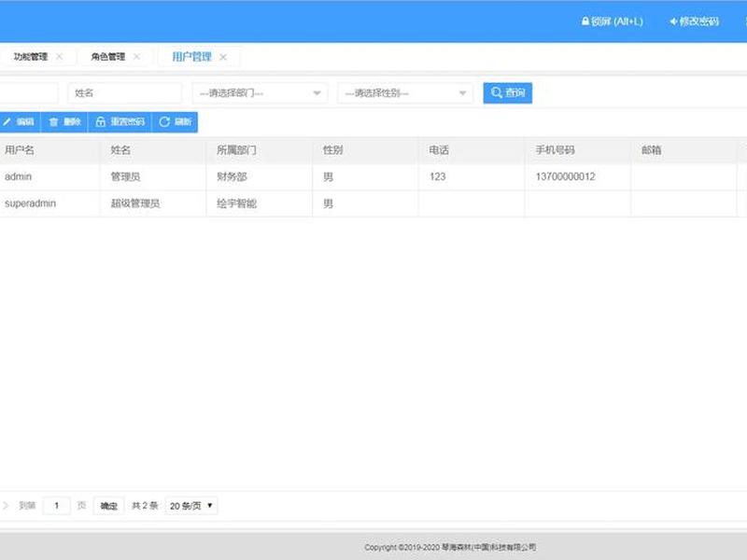747x560 pixels.
Task: Click the 男 gender cell in admin row
Action: [365, 176]
